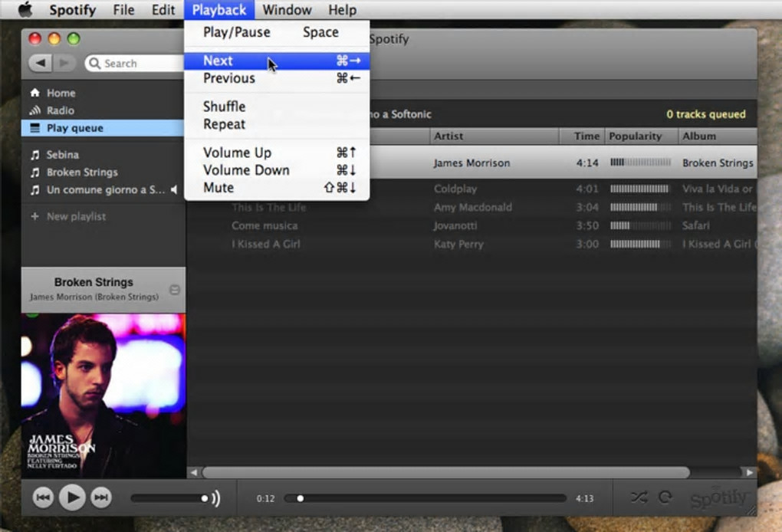Choose Volume Down in the Playback menu

(x=277, y=170)
